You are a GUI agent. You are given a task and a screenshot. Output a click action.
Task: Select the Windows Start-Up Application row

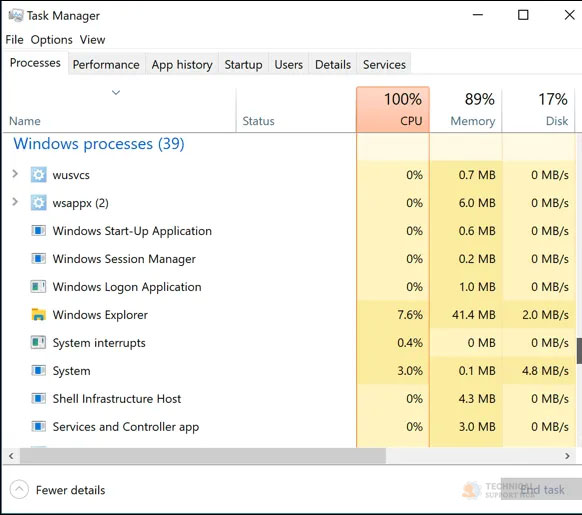(290, 231)
